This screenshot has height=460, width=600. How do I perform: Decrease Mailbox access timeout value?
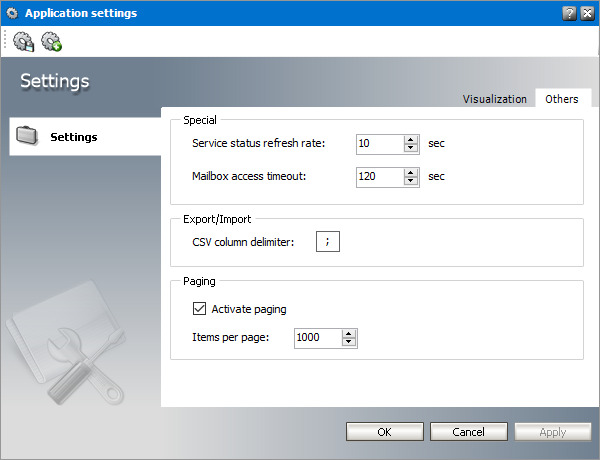(411, 181)
